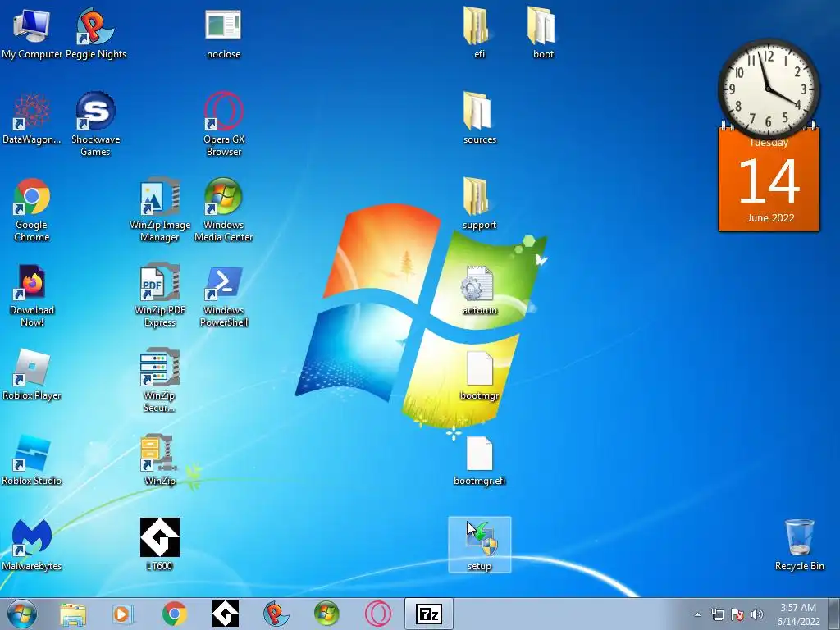Open Windows Media Center from taskbar

pyautogui.click(x=326, y=614)
